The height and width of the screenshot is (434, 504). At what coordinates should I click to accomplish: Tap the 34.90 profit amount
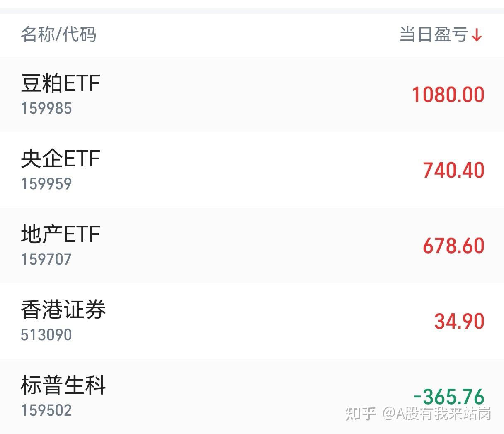(x=459, y=322)
